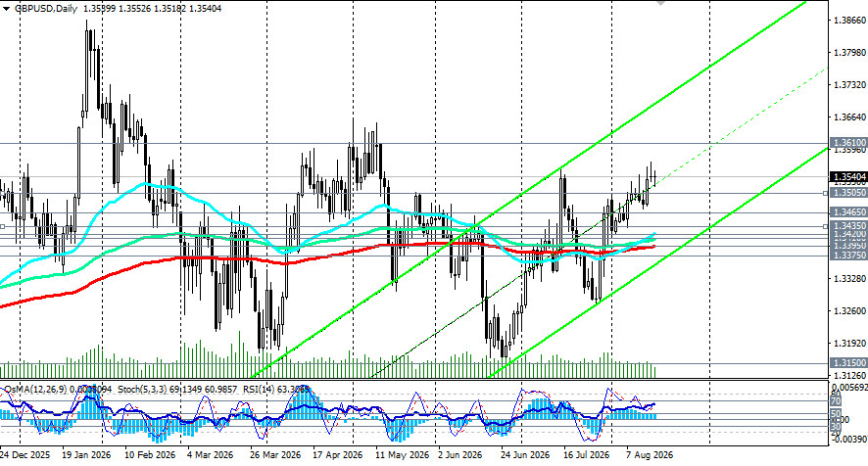
Task: Select the 1.31500 level price label
Action: click(x=848, y=362)
